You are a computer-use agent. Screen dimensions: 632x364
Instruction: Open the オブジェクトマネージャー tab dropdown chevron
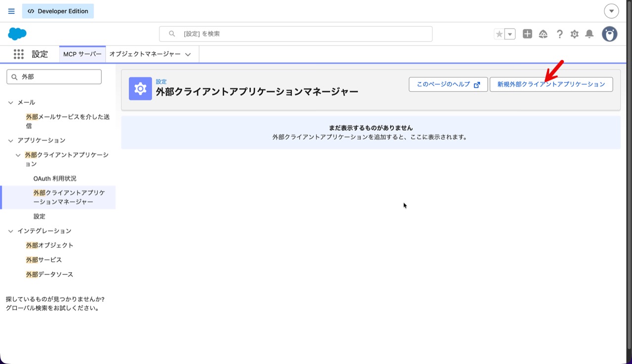tap(188, 55)
